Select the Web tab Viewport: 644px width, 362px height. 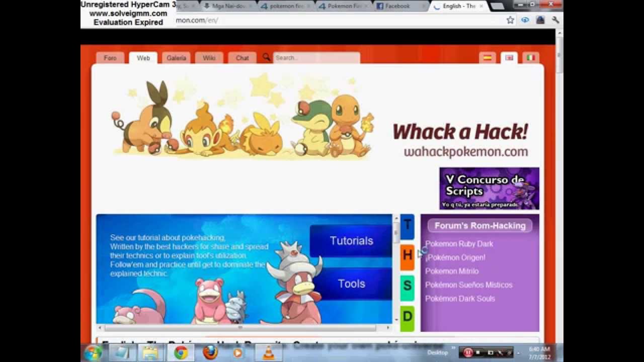click(143, 58)
